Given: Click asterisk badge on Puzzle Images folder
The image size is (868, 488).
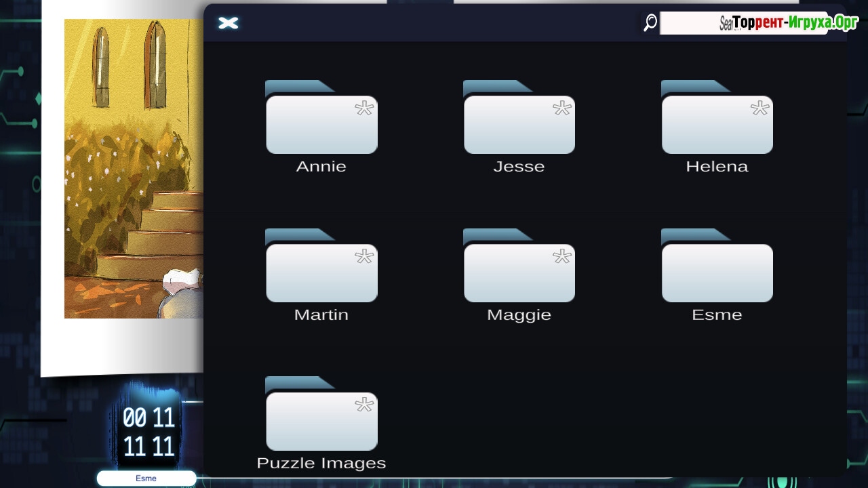Looking at the screenshot, I should tap(364, 405).
